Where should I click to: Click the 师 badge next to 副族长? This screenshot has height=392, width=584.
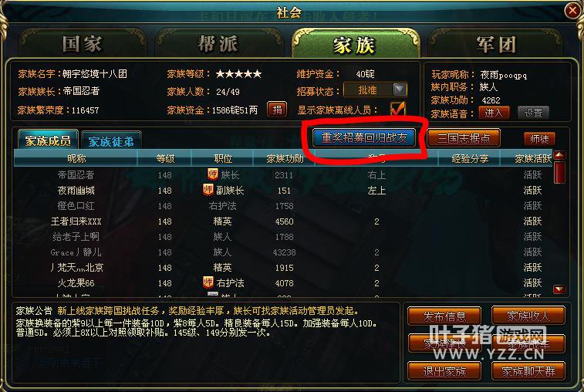pyautogui.click(x=208, y=190)
